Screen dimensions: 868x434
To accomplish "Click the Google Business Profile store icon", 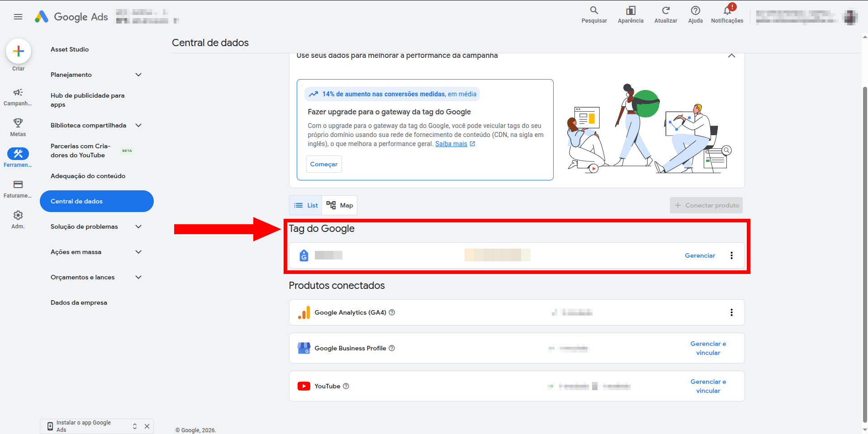I will point(304,348).
